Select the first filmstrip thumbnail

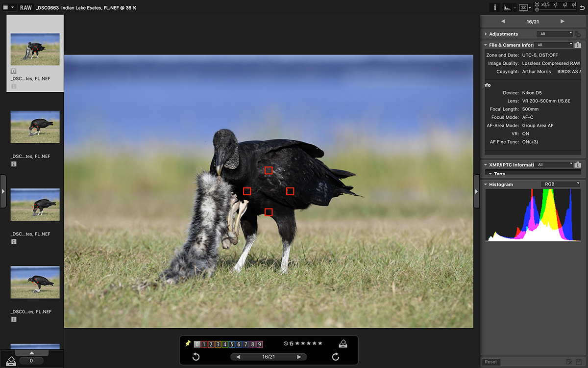[35, 49]
